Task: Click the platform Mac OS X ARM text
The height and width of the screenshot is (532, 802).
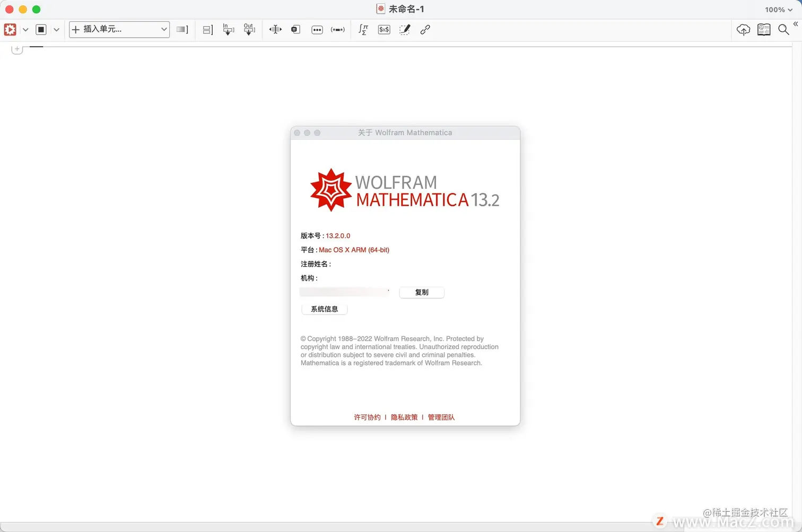Action: pos(354,250)
